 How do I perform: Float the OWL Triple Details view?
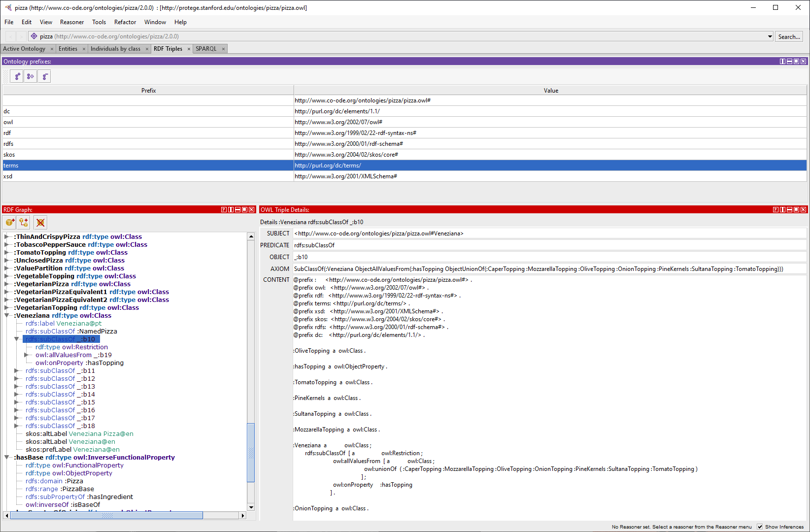coord(796,210)
